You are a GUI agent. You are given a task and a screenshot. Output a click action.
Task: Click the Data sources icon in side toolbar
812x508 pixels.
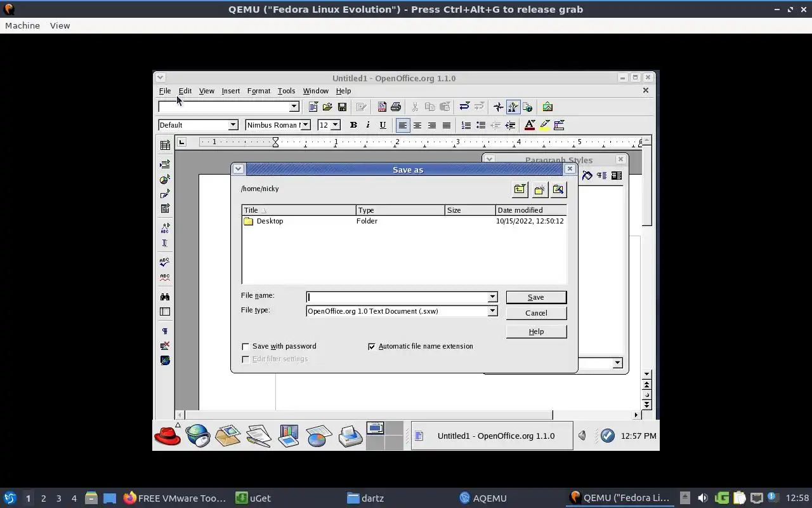pyautogui.click(x=165, y=312)
